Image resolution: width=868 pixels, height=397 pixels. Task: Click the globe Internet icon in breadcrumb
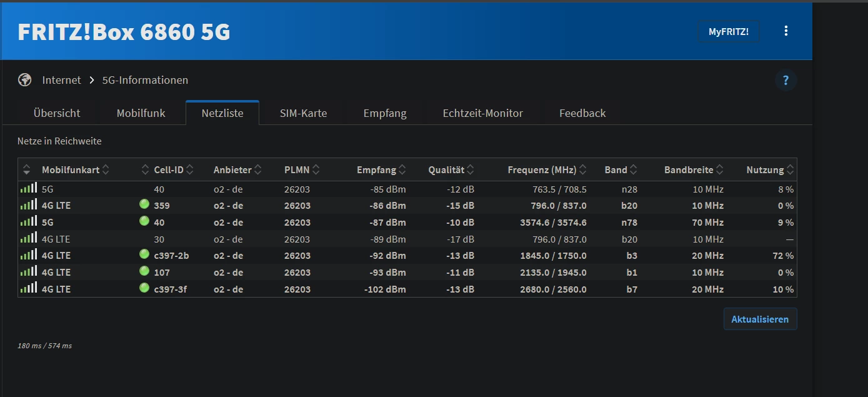(x=25, y=80)
